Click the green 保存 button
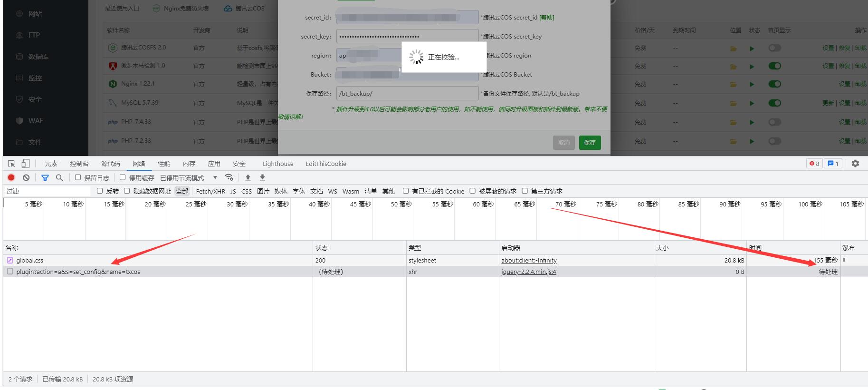This screenshot has width=868, height=390. pos(590,143)
